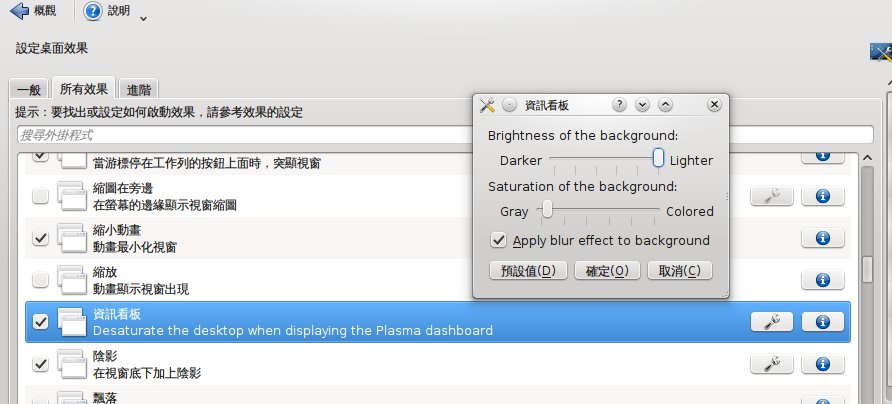Viewport: 892px width, 404px height.
Task: Click the Saturation of the background slider
Action: coord(598,211)
